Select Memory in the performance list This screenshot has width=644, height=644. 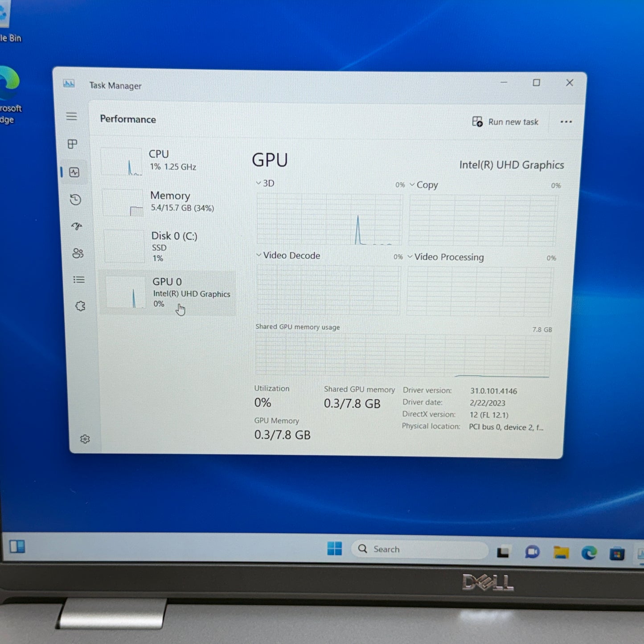[x=168, y=201]
